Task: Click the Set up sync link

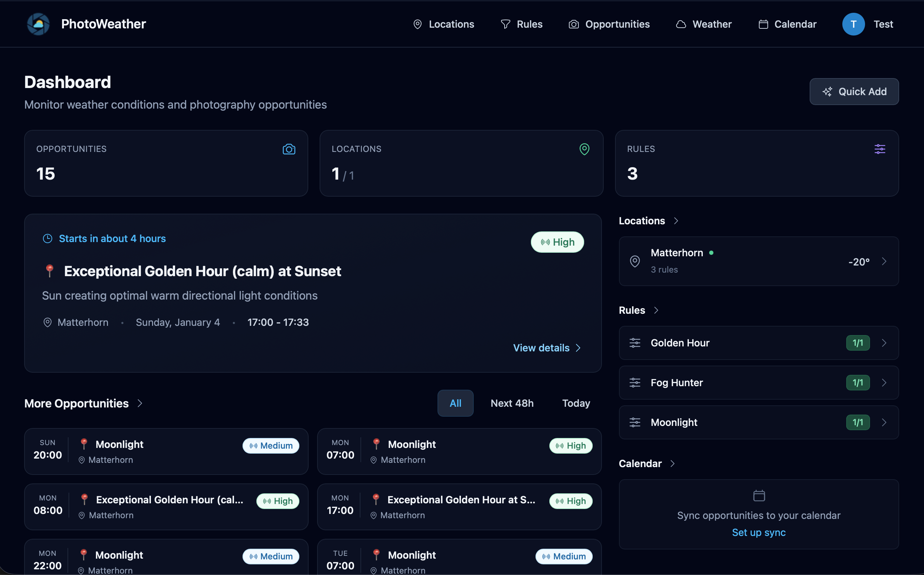Action: [759, 532]
